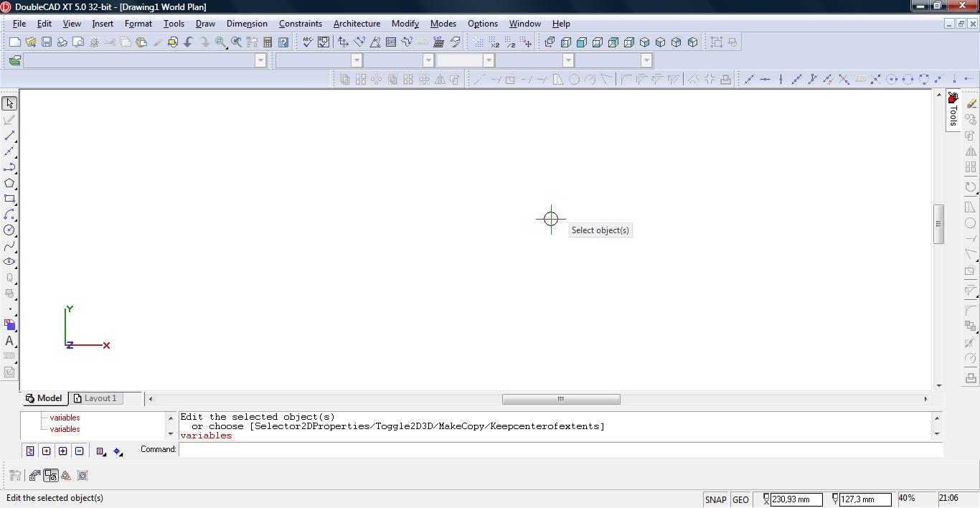The height and width of the screenshot is (508, 980).
Task: Toggle GEO mode in status bar
Action: (740, 499)
